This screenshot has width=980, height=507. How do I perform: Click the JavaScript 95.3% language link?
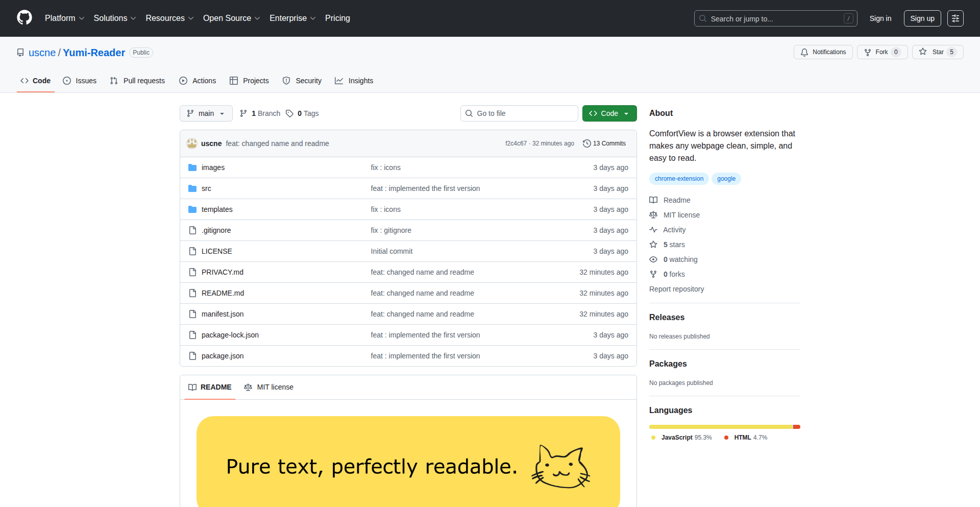(x=681, y=438)
